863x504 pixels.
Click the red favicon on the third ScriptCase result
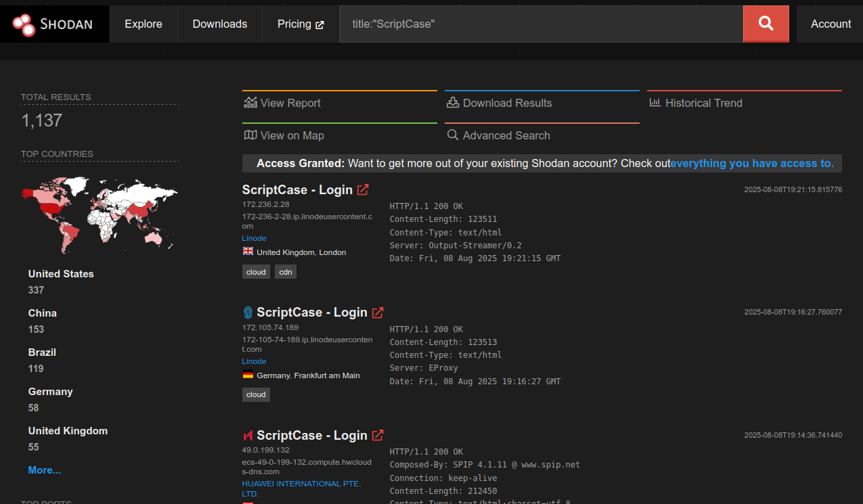point(246,435)
